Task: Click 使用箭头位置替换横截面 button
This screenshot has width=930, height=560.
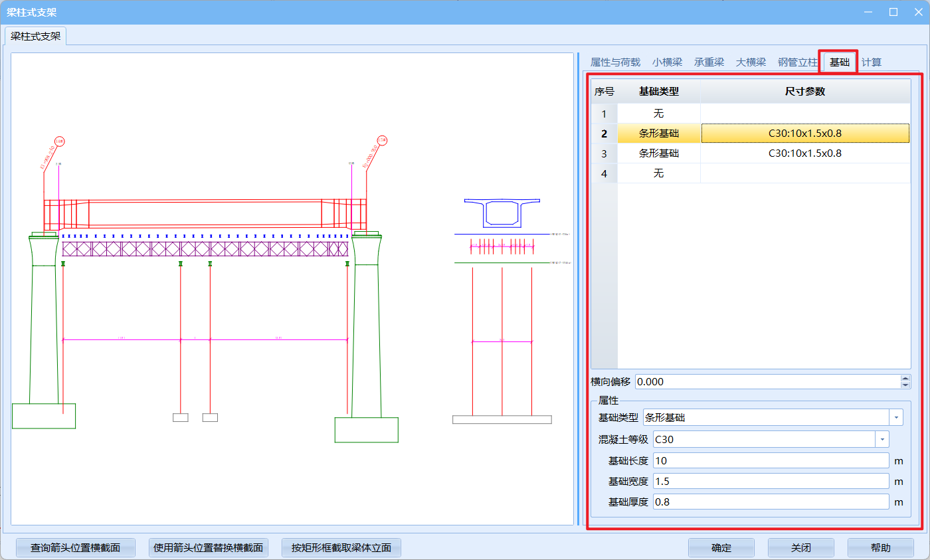Action: pos(208,548)
